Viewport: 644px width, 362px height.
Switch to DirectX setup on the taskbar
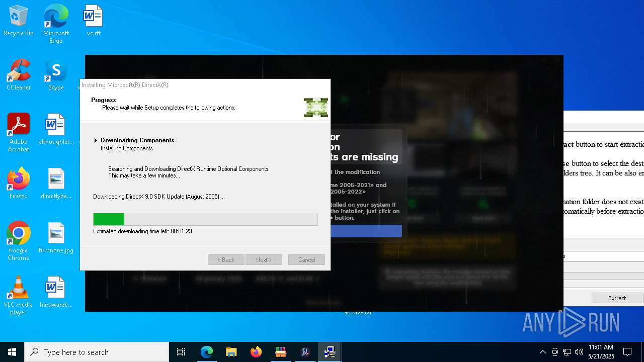330,352
